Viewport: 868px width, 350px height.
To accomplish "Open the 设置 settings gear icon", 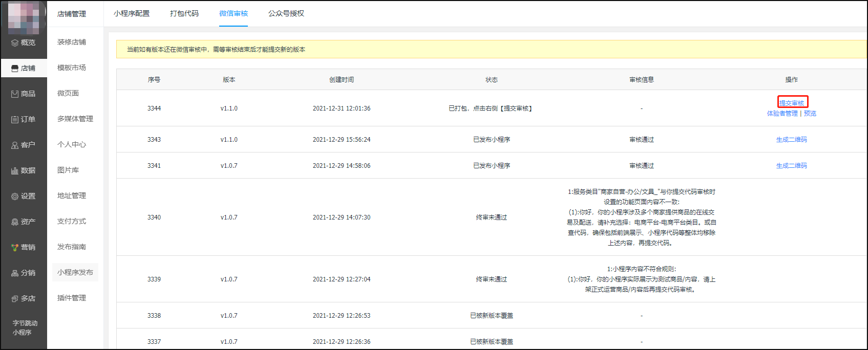I will point(15,196).
